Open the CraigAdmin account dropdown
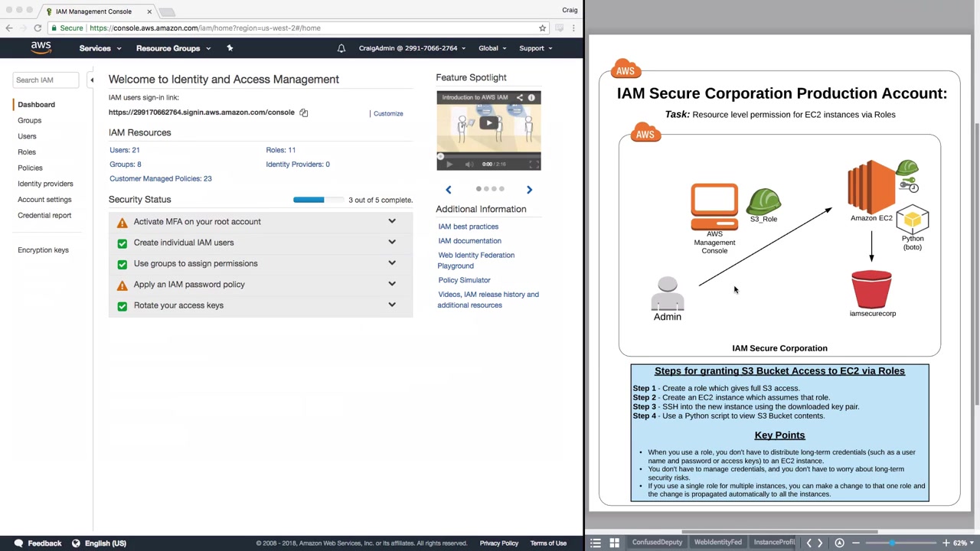980x551 pixels. tap(413, 48)
